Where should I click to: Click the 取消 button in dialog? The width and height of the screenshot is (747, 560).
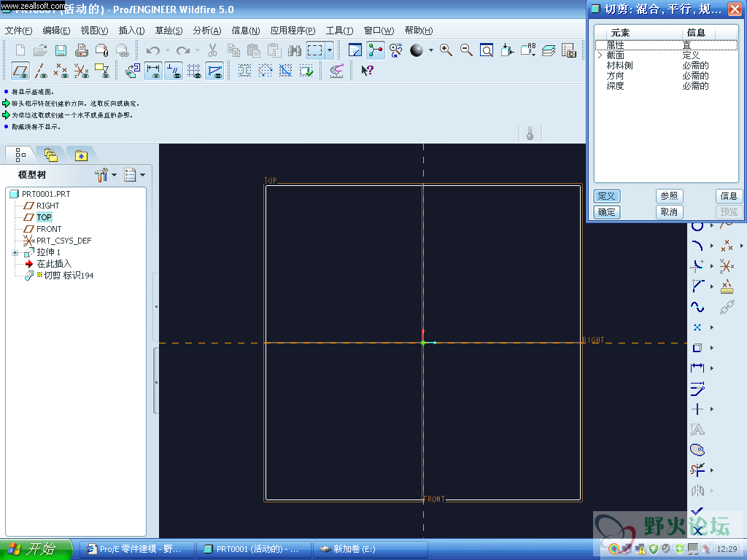point(670,212)
